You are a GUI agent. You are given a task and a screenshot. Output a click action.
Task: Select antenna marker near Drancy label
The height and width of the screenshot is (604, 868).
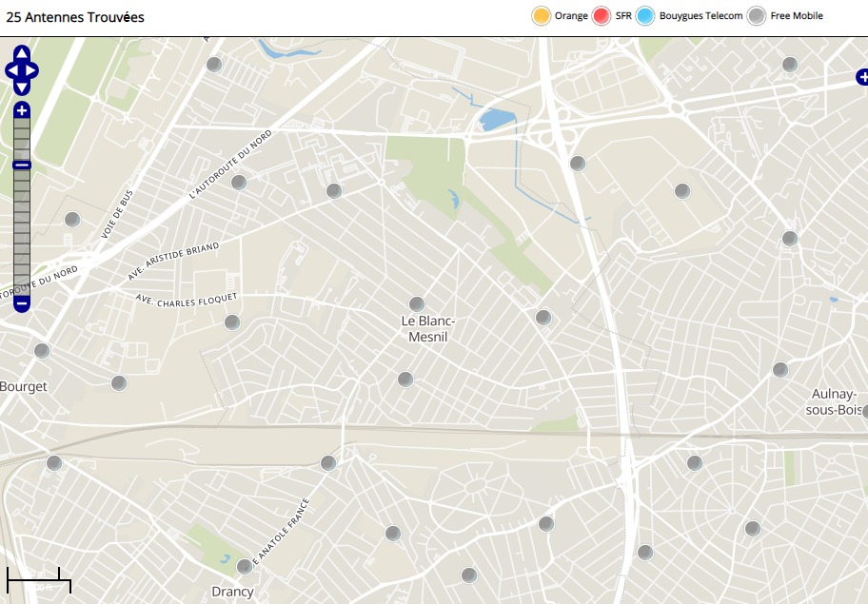point(245,567)
